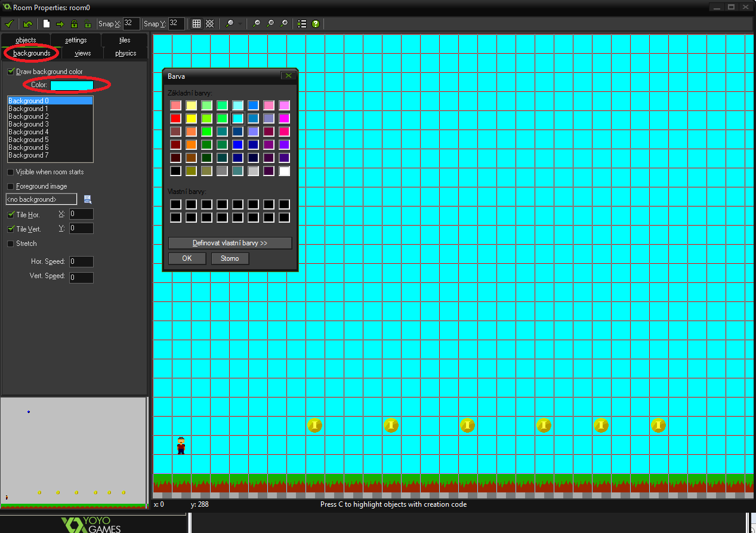The width and height of the screenshot is (756, 533).
Task: Cancel the color dialog with Storno
Action: click(230, 258)
